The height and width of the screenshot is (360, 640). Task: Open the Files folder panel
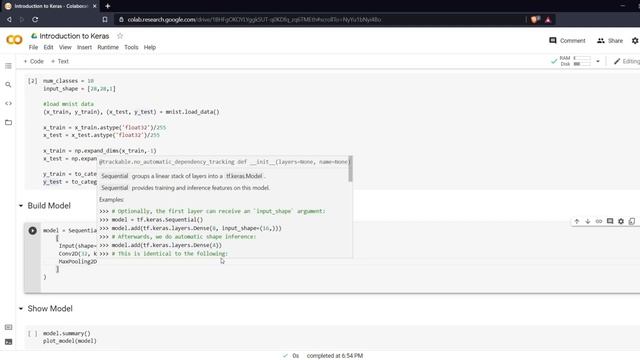pyautogui.click(x=8, y=122)
